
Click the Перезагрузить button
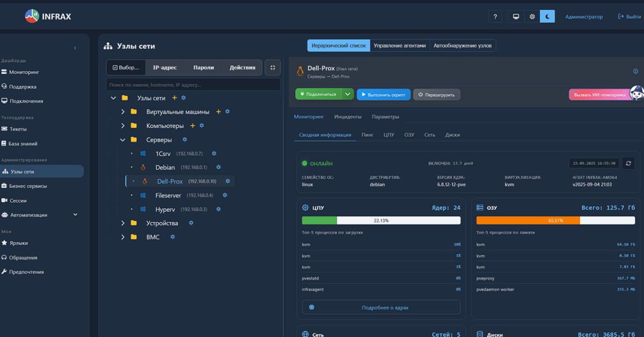pos(436,94)
